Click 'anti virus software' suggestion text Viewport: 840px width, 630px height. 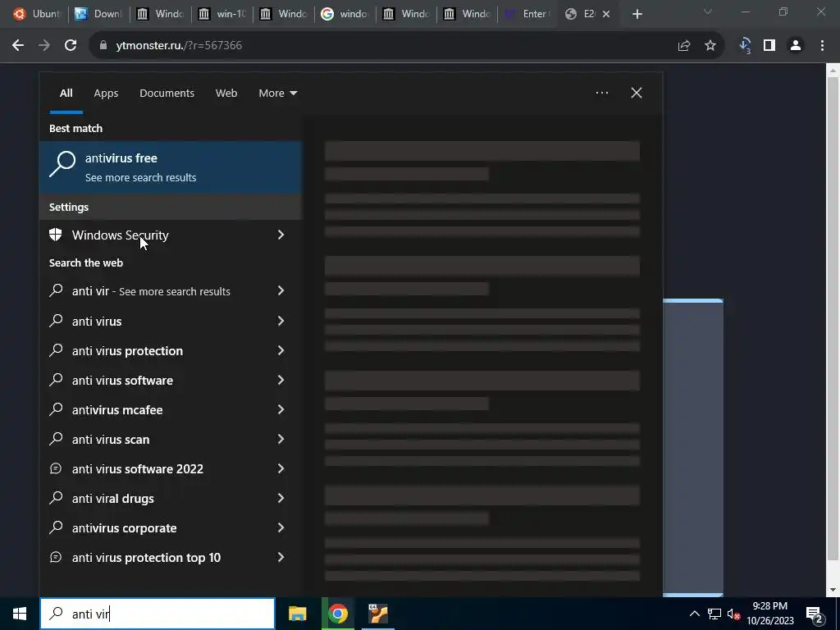click(123, 381)
